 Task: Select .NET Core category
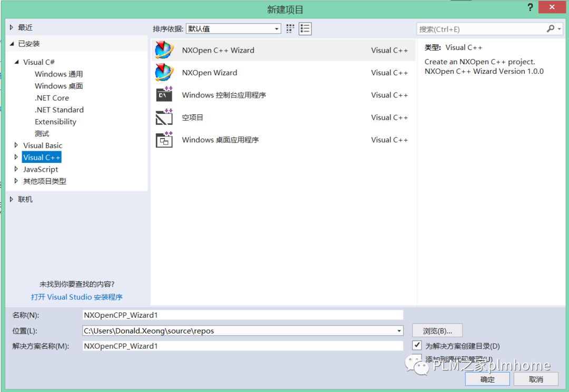click(52, 98)
